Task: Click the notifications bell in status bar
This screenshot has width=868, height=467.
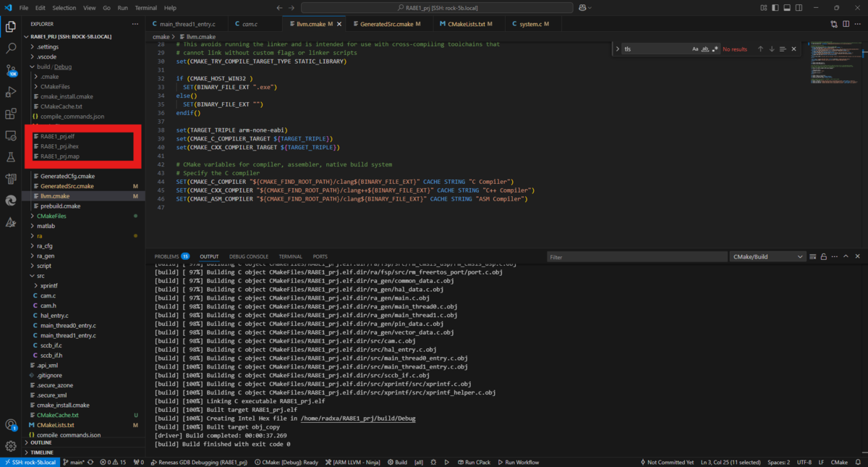Action: click(857, 462)
